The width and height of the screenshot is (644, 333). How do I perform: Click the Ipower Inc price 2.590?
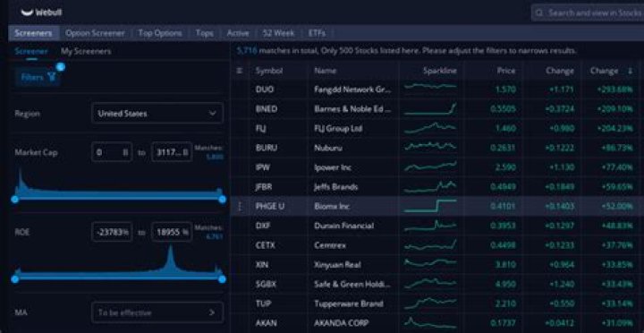tap(505, 167)
